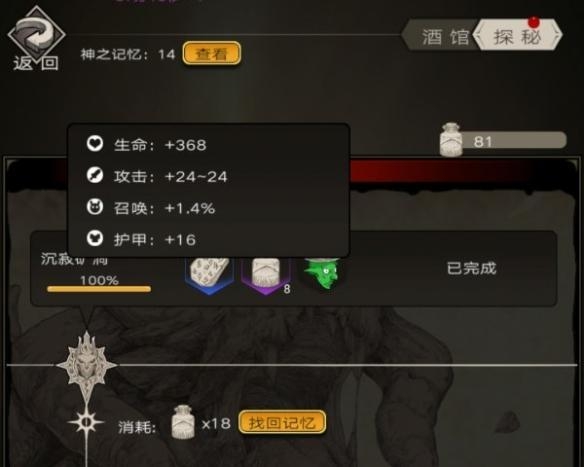Screen dimensions: 584x467
Task: Tap the 返回 back arrow icon
Action: pyautogui.click(x=36, y=34)
